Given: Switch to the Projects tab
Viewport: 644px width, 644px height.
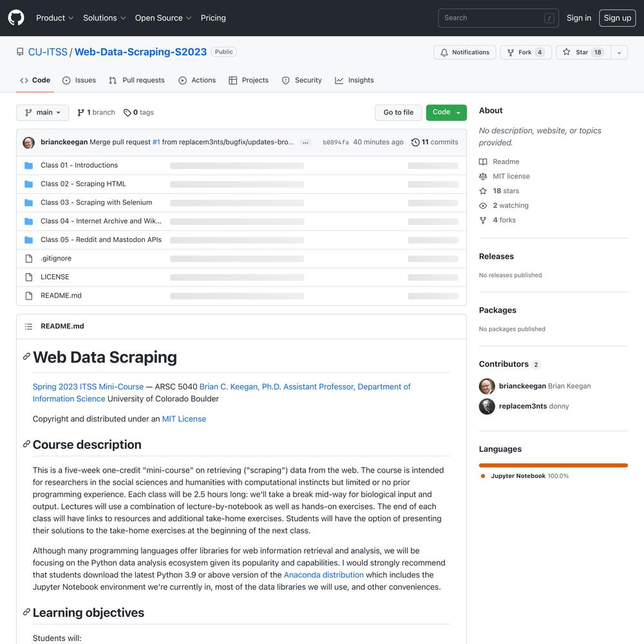Looking at the screenshot, I should 249,80.
